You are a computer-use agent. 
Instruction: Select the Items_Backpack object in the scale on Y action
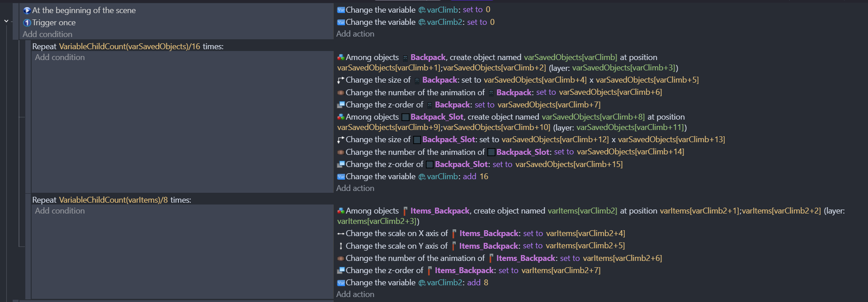pos(489,246)
